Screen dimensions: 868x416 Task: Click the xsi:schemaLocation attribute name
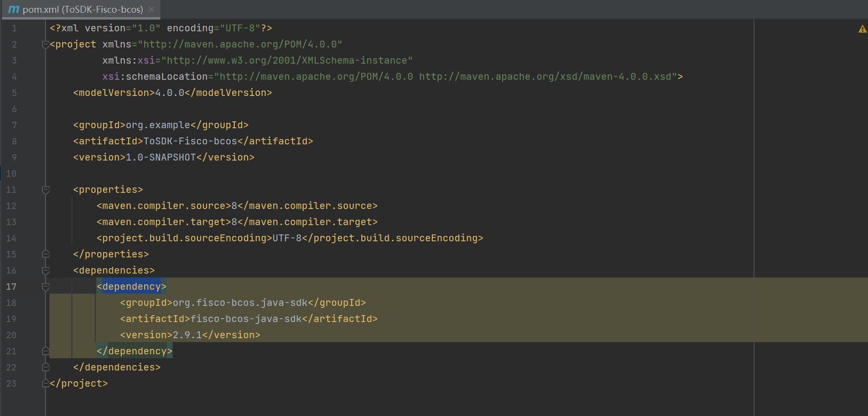click(155, 77)
